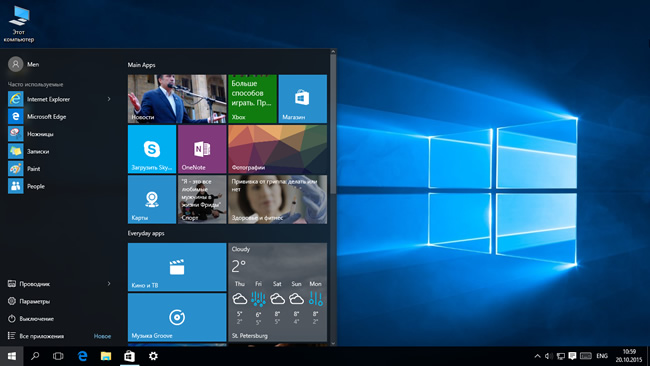Open OneNote tile
The width and height of the screenshot is (650, 366).
(x=202, y=149)
